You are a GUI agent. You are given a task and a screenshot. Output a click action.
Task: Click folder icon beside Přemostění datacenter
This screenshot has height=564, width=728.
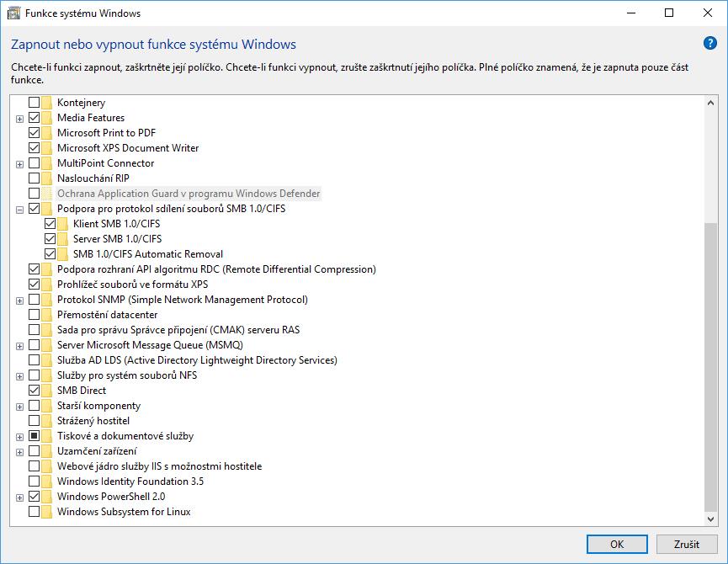pyautogui.click(x=46, y=315)
